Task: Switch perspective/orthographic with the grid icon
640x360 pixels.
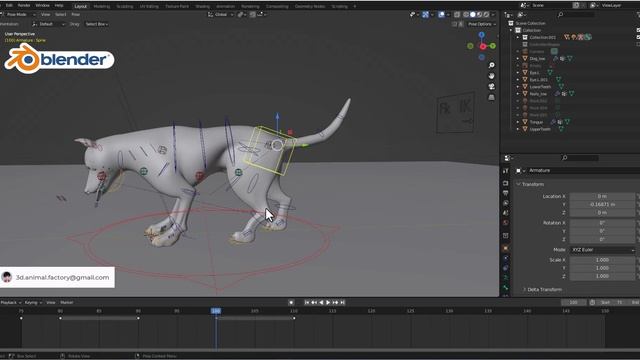Action: (491, 98)
